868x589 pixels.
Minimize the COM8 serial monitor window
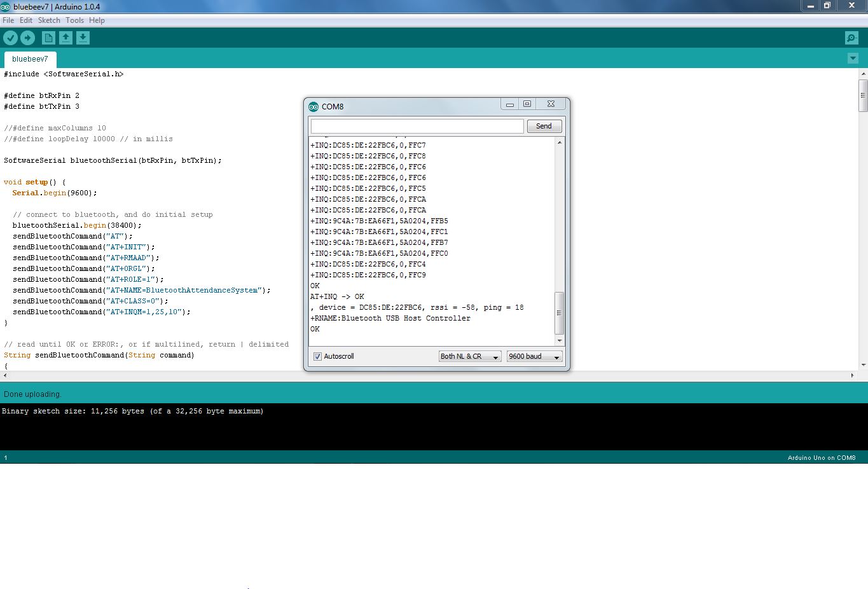[510, 104]
